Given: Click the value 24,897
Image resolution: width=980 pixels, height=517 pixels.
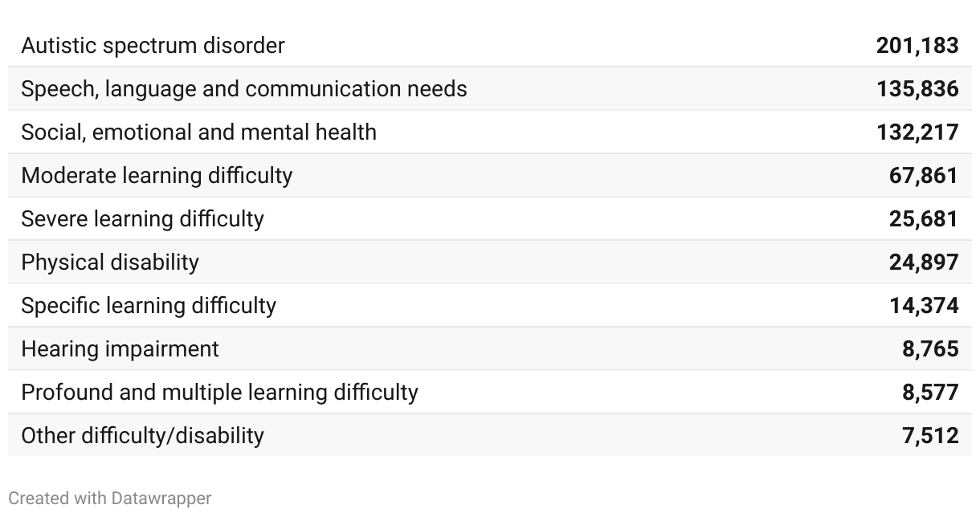Looking at the screenshot, I should pyautogui.click(x=924, y=263).
